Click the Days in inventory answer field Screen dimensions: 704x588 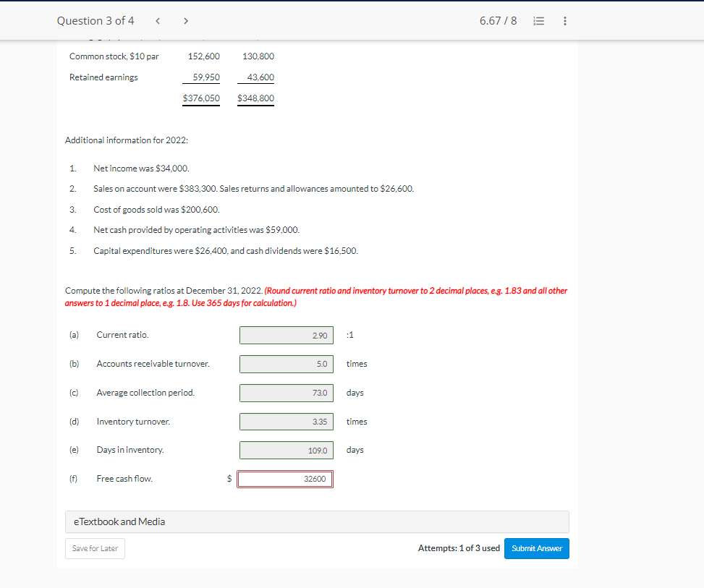coord(286,450)
